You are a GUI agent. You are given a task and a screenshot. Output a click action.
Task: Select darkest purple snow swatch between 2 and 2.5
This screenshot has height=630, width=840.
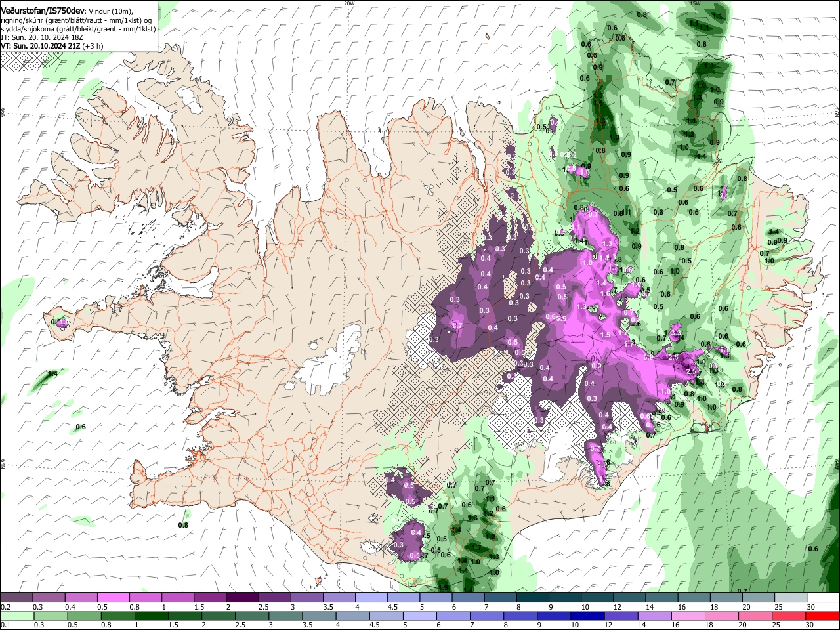pyautogui.click(x=242, y=598)
